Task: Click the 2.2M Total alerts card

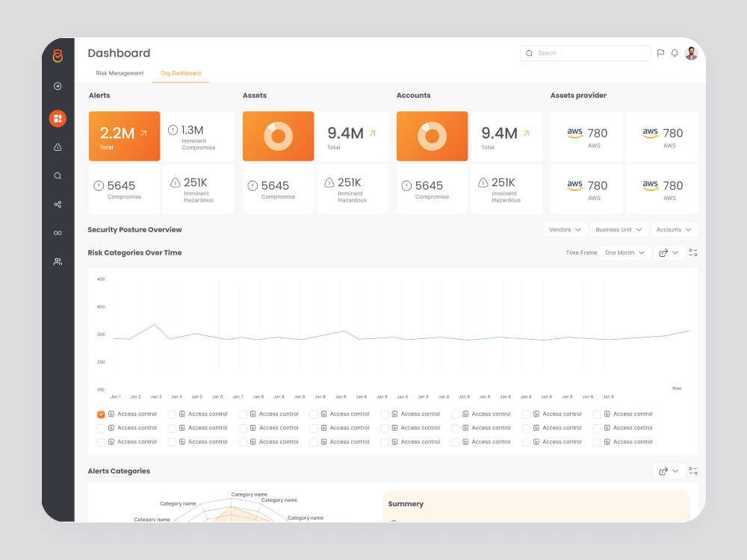Action: click(x=124, y=136)
